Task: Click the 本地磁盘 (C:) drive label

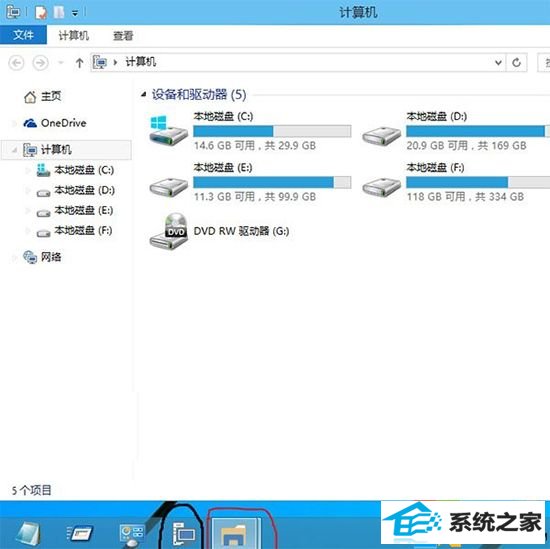Action: tap(223, 116)
